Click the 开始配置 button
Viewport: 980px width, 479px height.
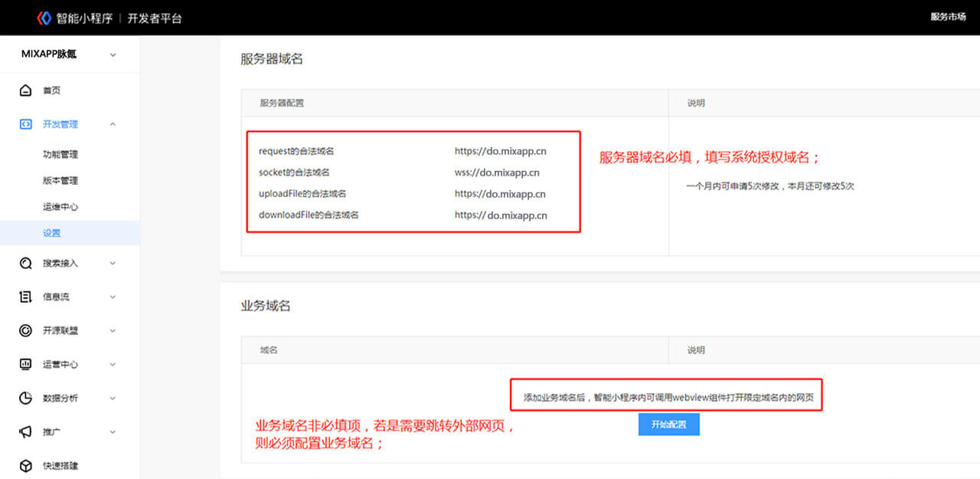coord(668,424)
